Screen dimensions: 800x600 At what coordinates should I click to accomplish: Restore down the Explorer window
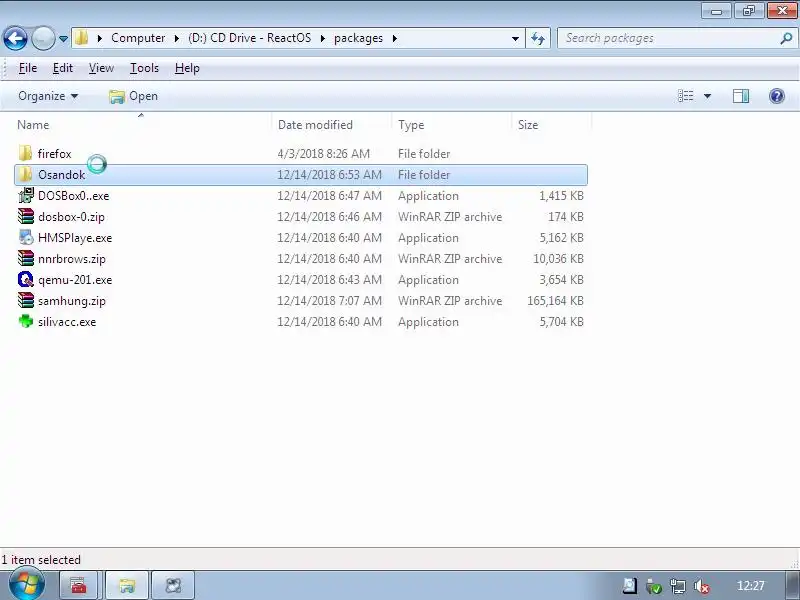click(748, 10)
